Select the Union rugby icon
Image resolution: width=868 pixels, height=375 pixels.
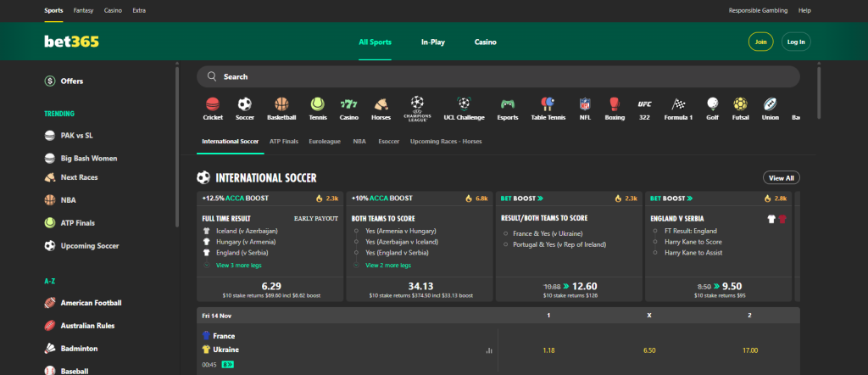tap(770, 104)
